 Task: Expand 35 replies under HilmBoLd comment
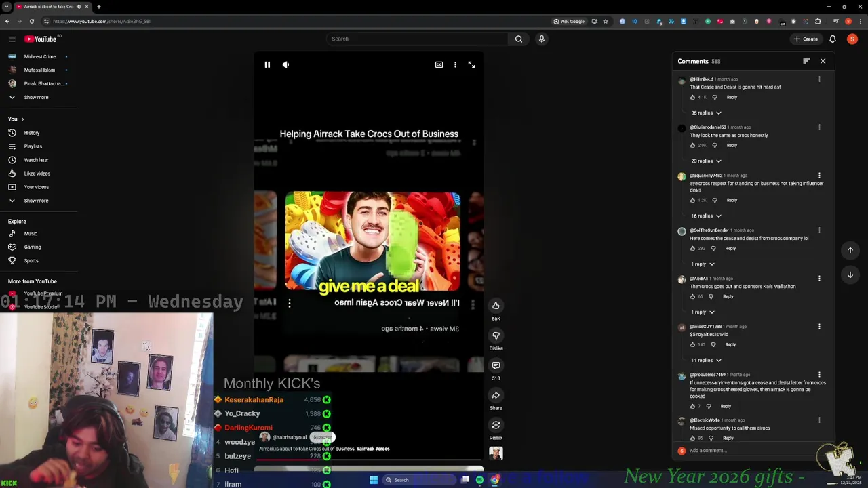coord(706,113)
